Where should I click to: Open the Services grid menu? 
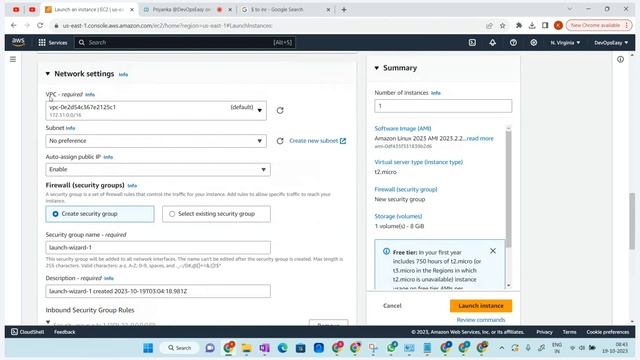tap(53, 42)
